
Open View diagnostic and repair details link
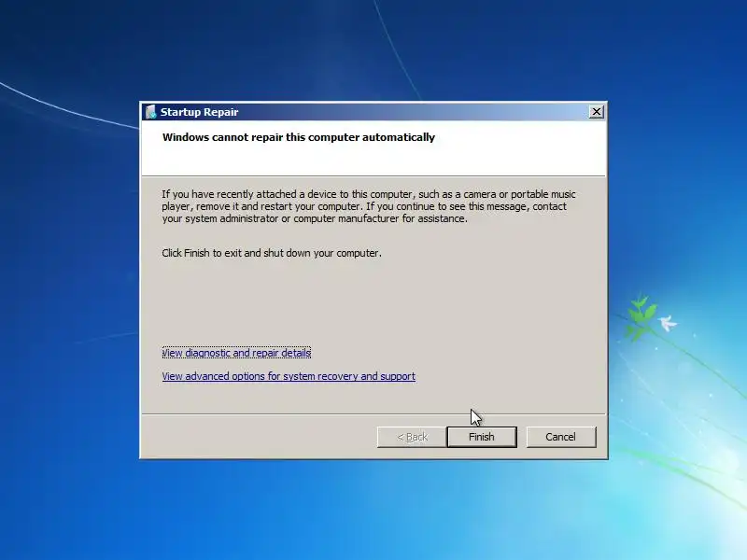236,353
